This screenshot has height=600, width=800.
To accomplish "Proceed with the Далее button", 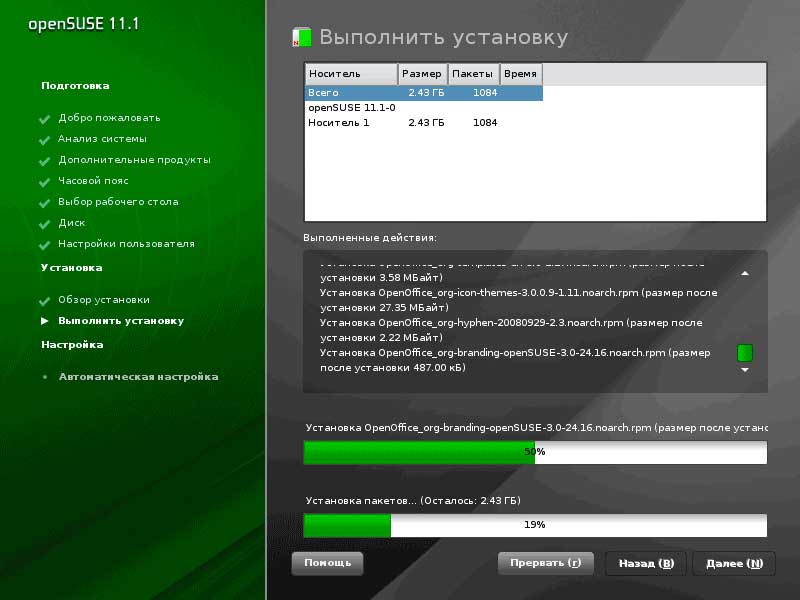I will pos(734,564).
